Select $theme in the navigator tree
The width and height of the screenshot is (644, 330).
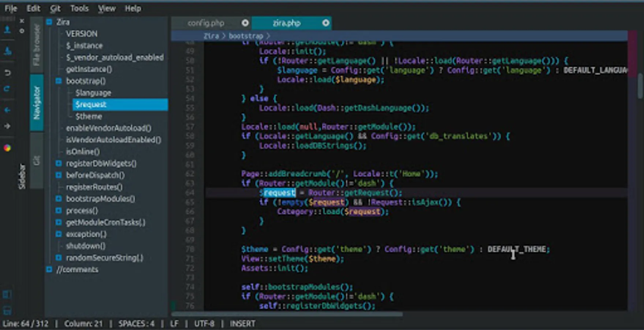pyautogui.click(x=89, y=117)
